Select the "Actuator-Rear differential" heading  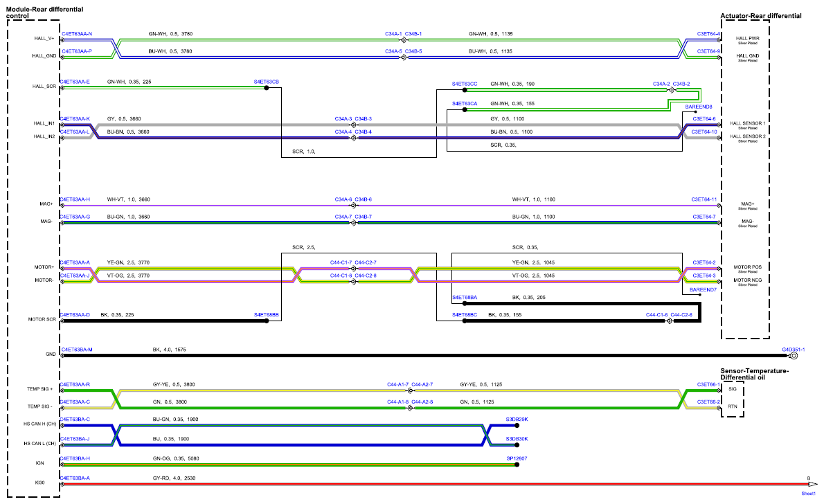coord(761,16)
